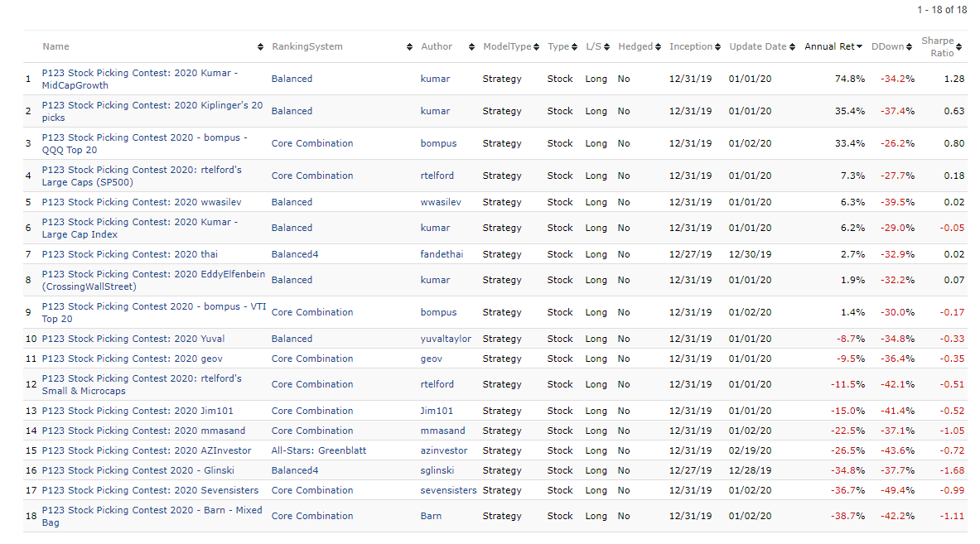Open rtelford's Small & Microcaps strategy

pyautogui.click(x=142, y=385)
